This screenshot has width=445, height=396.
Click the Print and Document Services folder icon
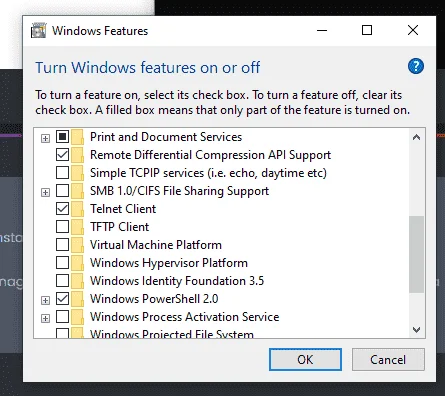[x=78, y=137]
